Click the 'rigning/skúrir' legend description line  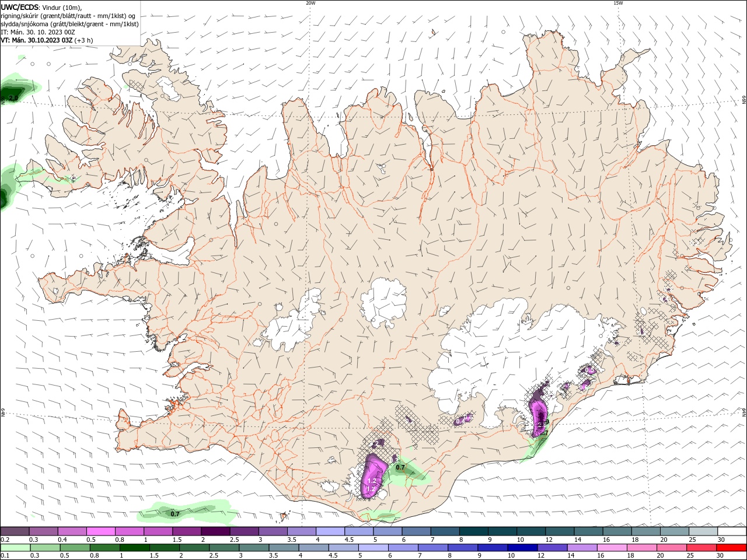pyautogui.click(x=68, y=16)
